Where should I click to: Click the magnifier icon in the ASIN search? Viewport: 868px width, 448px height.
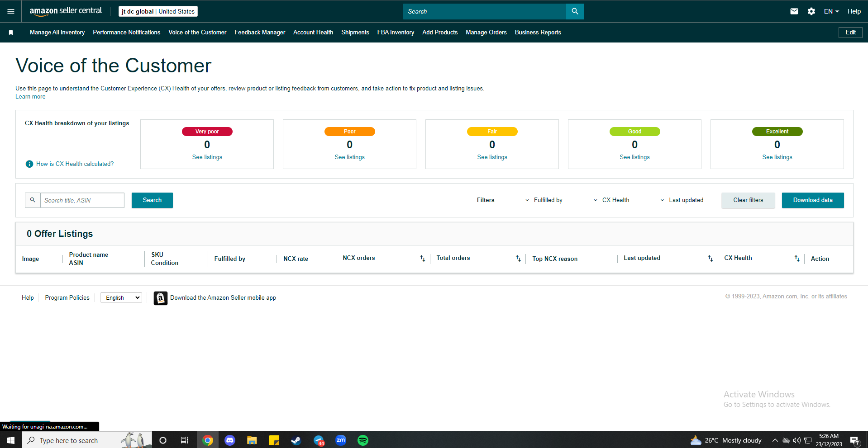pyautogui.click(x=33, y=200)
